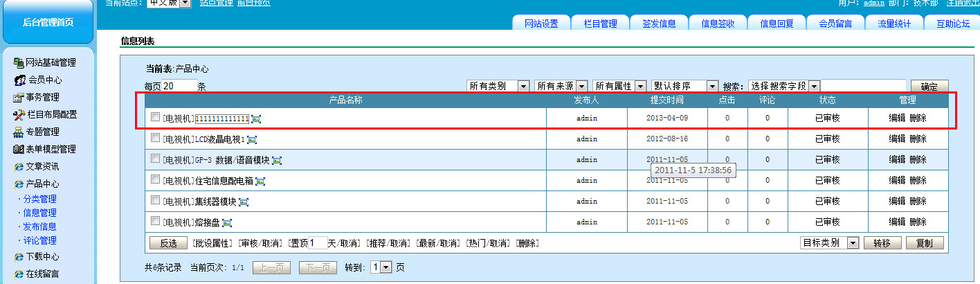Tick the checkbox for 集线器模块
Viewport: 980px width, 284px height.
coord(155,200)
